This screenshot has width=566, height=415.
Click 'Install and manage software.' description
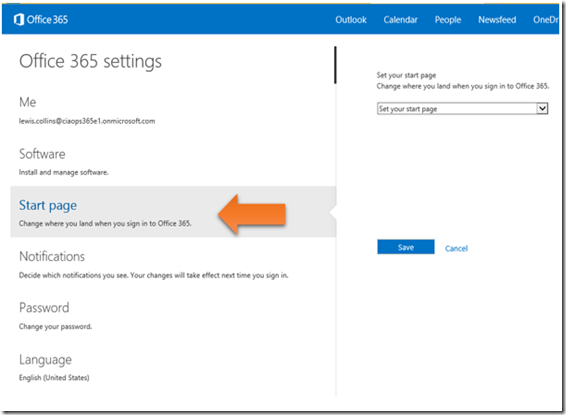point(64,172)
